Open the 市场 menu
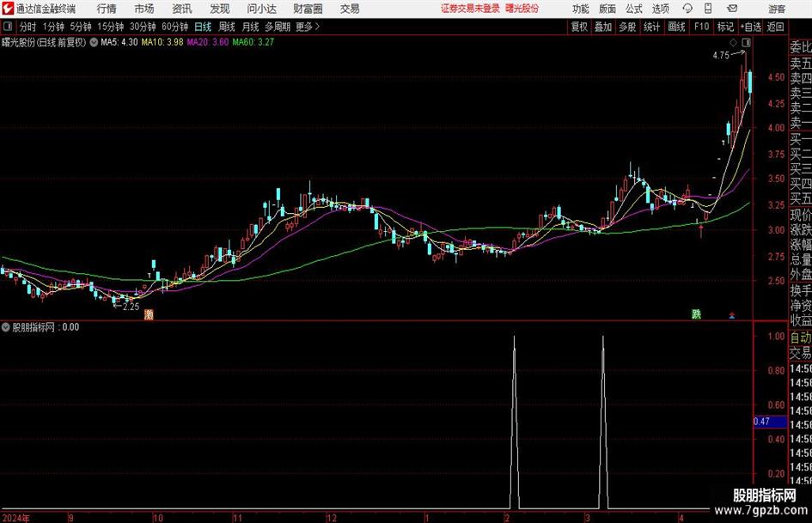The width and height of the screenshot is (812, 523). coord(144,9)
